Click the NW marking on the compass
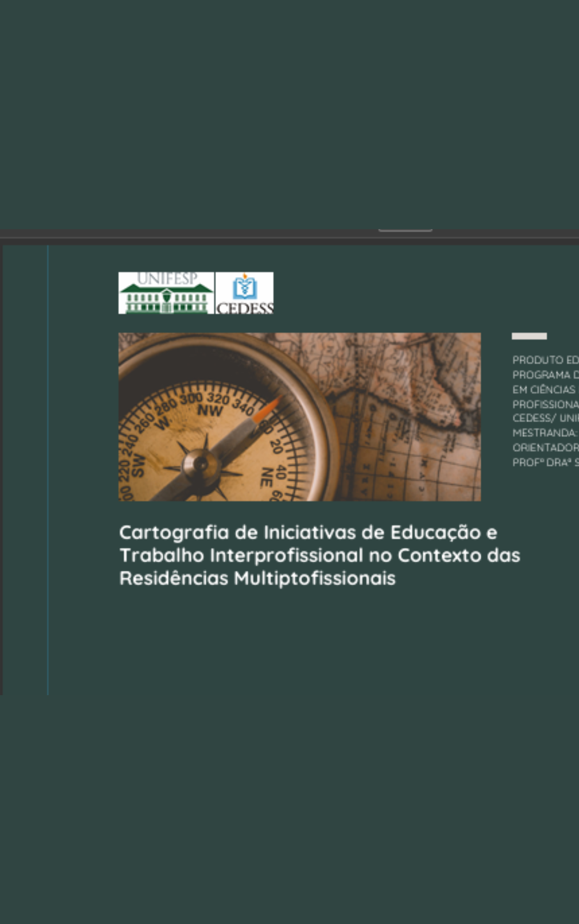The image size is (579, 924). click(210, 410)
